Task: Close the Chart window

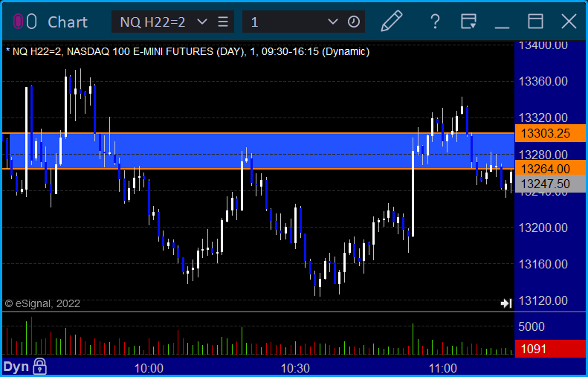Action: pyautogui.click(x=569, y=22)
